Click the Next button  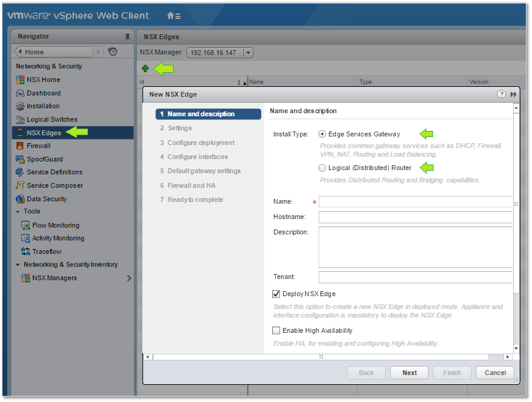point(409,373)
